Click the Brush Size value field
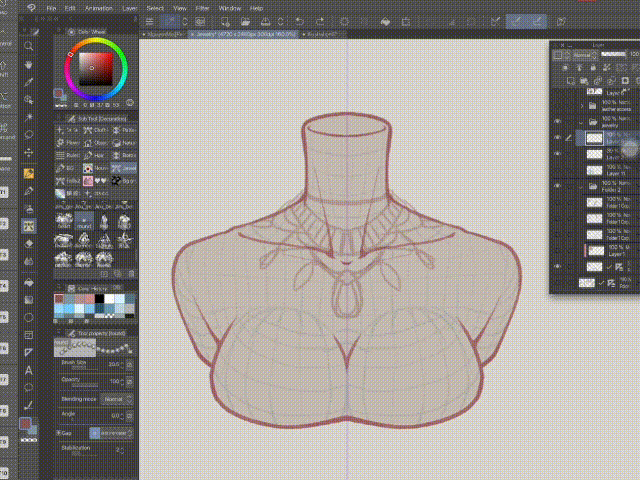Image resolution: width=640 pixels, height=480 pixels. (x=113, y=364)
